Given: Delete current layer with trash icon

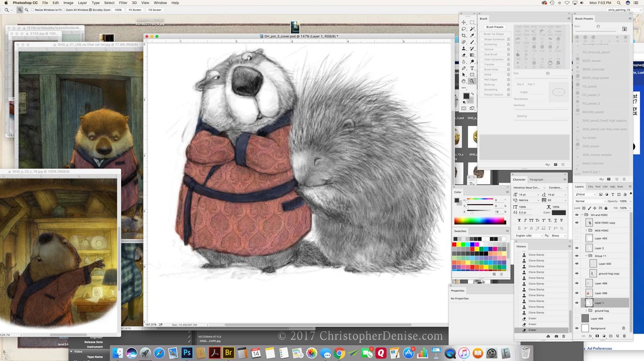Looking at the screenshot, I should (x=624, y=336).
